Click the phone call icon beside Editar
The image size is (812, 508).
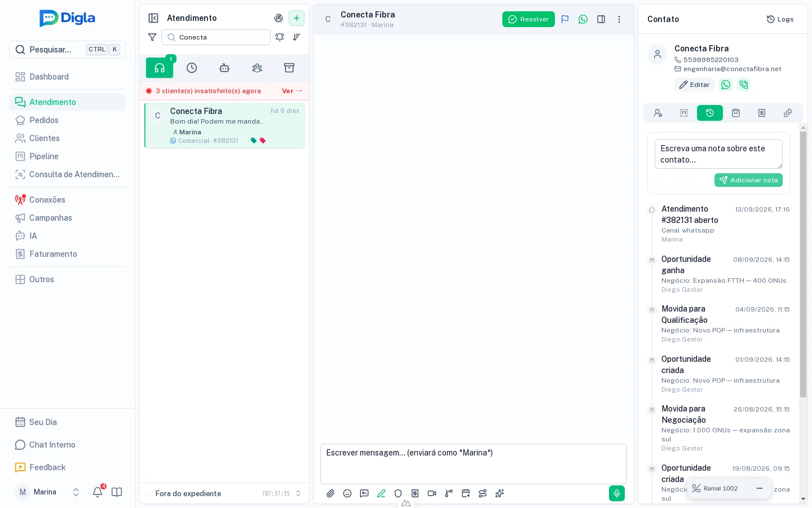coord(744,85)
